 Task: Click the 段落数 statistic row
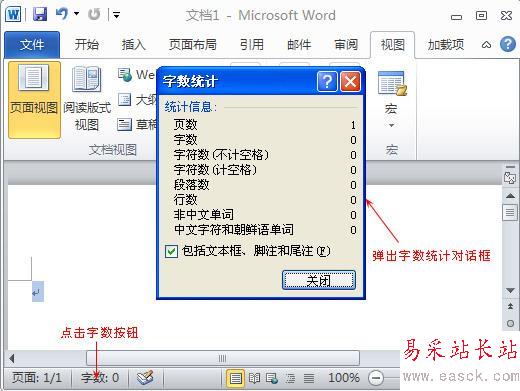pyautogui.click(x=265, y=185)
